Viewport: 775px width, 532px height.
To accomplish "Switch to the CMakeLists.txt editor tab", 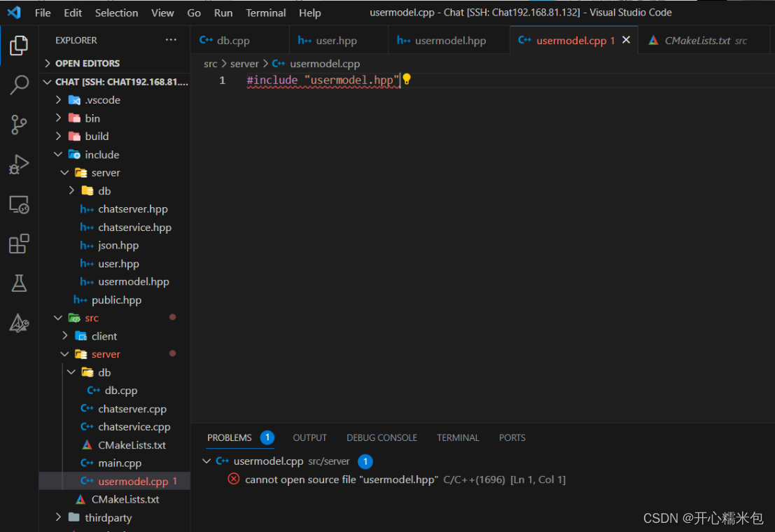I will tap(704, 41).
